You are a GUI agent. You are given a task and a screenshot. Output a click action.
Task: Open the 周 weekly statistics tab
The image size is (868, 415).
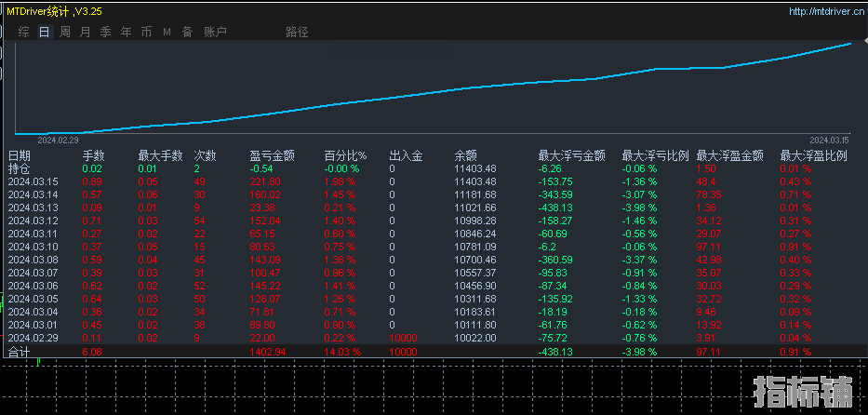[65, 32]
